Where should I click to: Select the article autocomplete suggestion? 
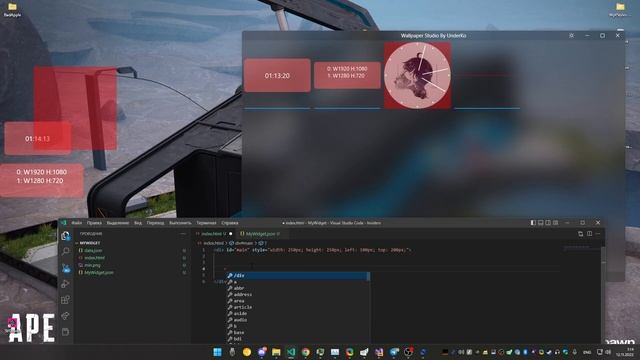[x=298, y=307]
